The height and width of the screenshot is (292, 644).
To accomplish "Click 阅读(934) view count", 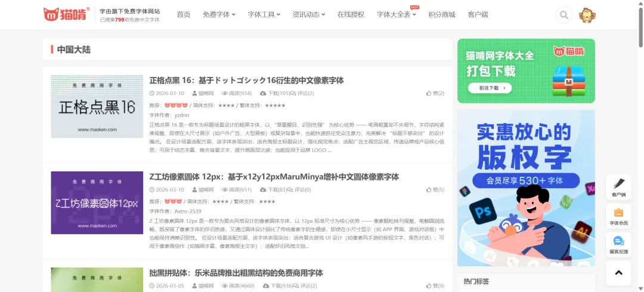I will click(x=237, y=93).
